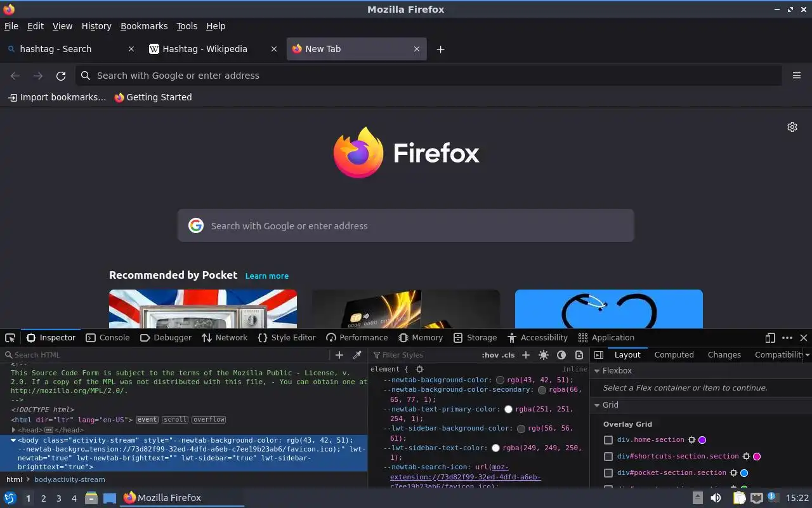Click the newtab-text-primary-color white swatch
Image resolution: width=812 pixels, height=508 pixels.
508,410
